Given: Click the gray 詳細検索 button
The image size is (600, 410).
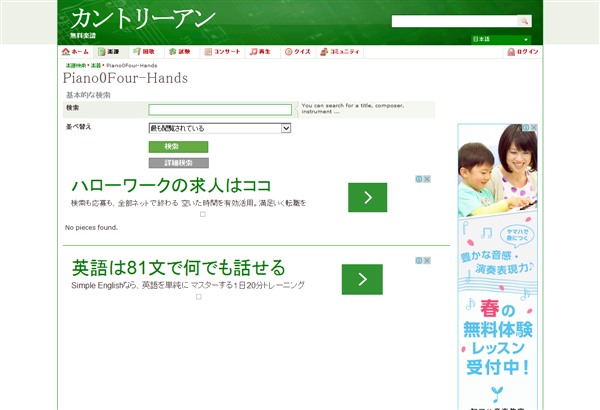Looking at the screenshot, I should pyautogui.click(x=179, y=163).
